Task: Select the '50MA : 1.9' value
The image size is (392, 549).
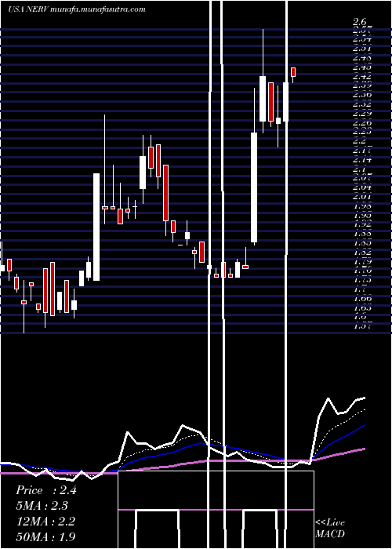Action: [x=45, y=536]
